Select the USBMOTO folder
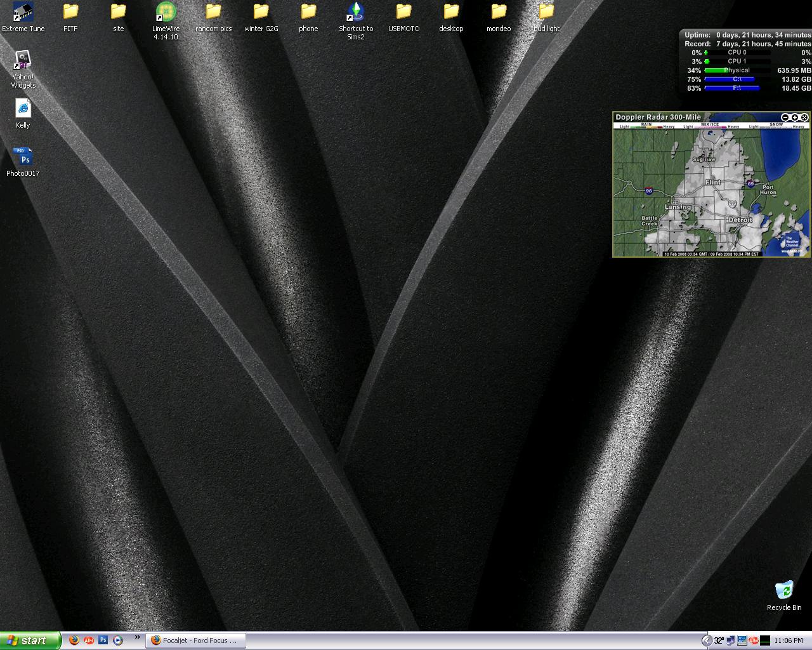The height and width of the screenshot is (650, 812). point(404,17)
